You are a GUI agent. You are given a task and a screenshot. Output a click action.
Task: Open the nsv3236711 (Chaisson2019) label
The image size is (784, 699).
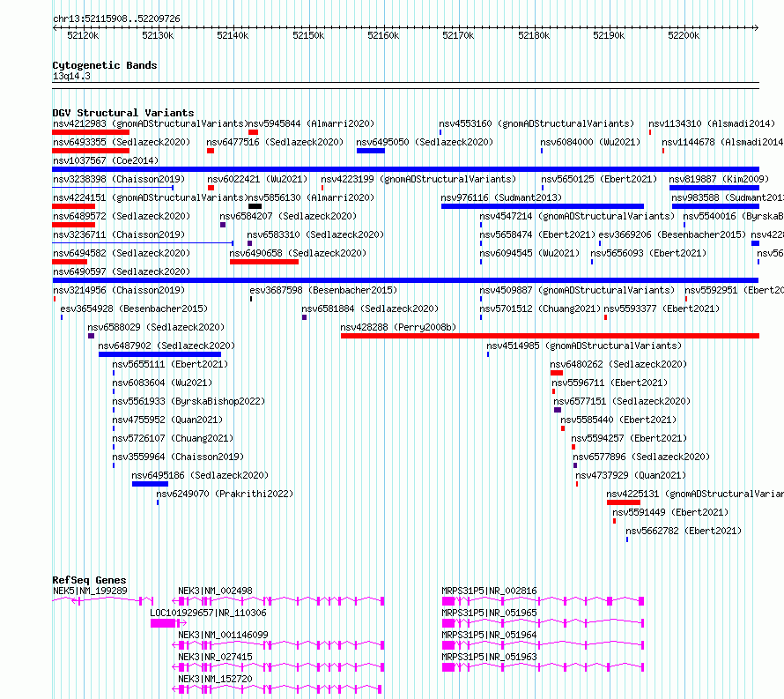tap(119, 234)
